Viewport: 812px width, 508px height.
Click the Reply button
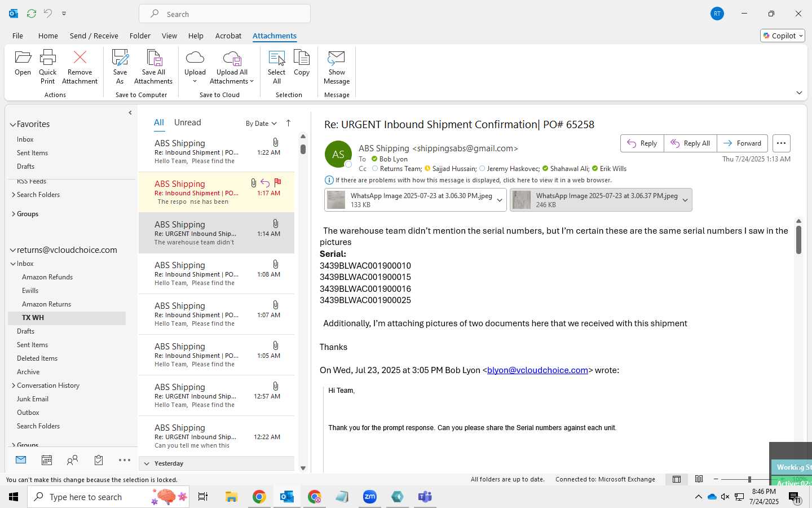tap(642, 143)
